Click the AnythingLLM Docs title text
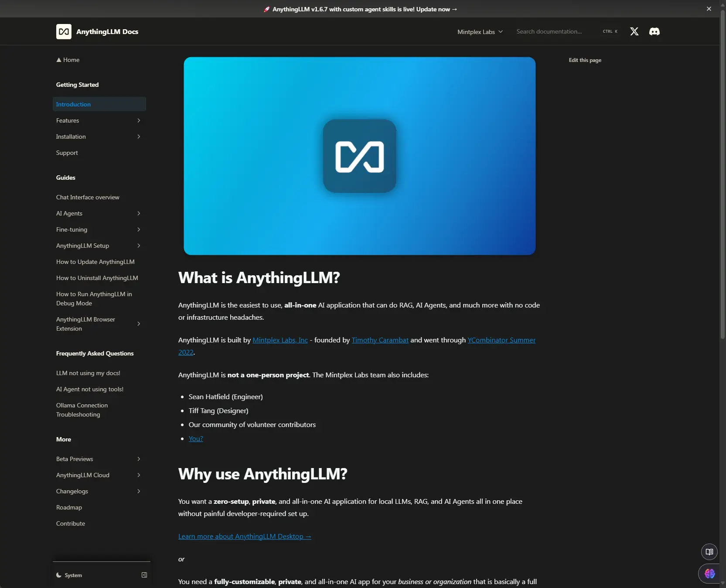726x588 pixels. (x=107, y=32)
